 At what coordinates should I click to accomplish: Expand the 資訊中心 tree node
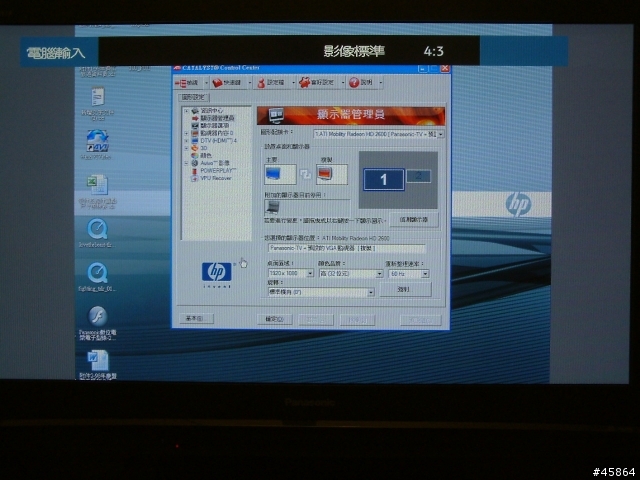(186, 111)
